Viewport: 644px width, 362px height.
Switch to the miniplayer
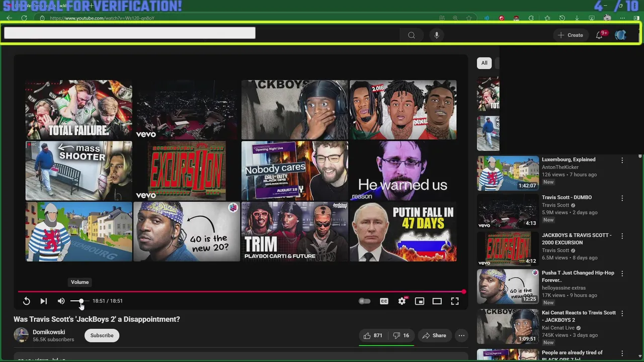tap(419, 301)
